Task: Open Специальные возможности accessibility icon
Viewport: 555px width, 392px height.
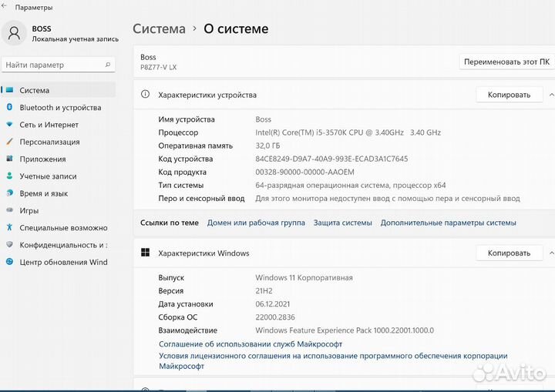Action: click(9, 227)
